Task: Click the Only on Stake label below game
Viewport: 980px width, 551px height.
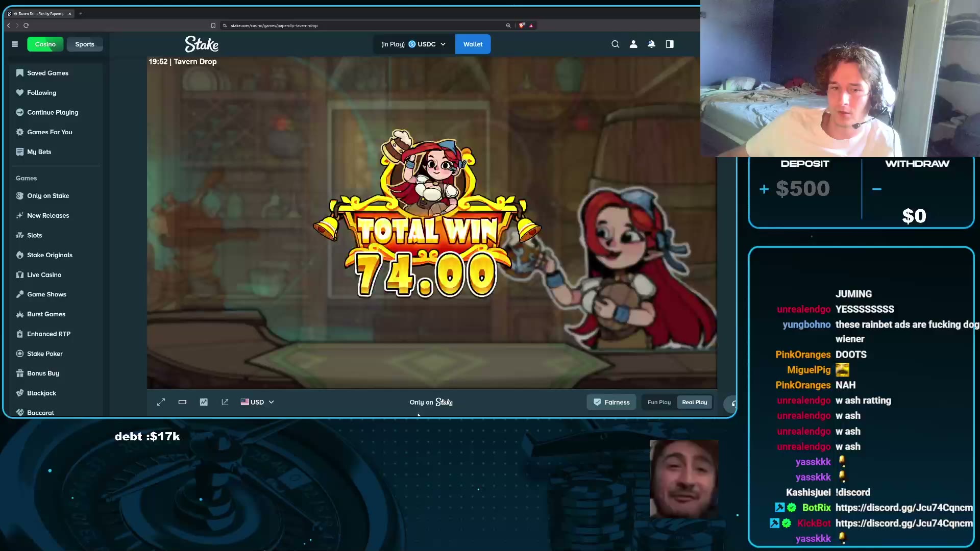Action: click(431, 403)
